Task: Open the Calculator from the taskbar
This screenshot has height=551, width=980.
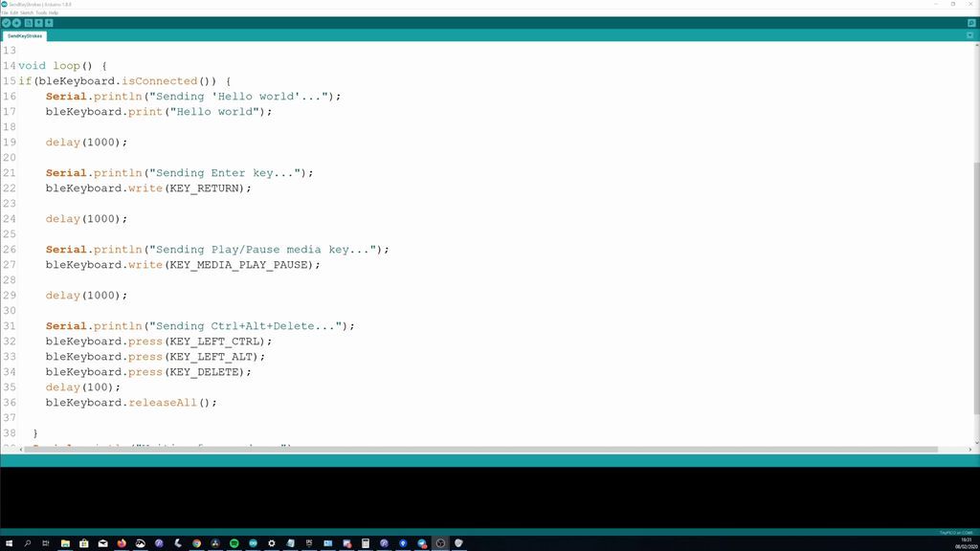Action: click(x=365, y=542)
